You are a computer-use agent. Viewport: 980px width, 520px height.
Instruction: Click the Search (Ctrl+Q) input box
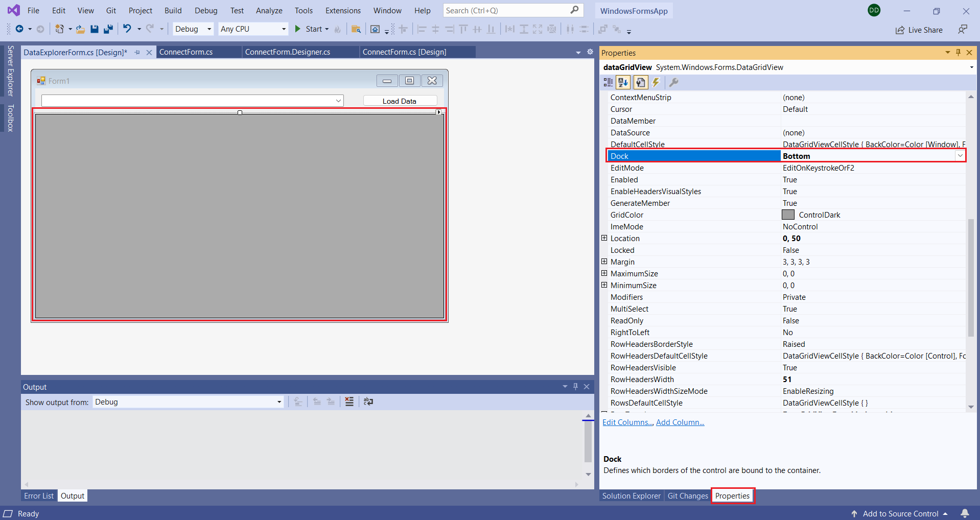[x=506, y=11]
